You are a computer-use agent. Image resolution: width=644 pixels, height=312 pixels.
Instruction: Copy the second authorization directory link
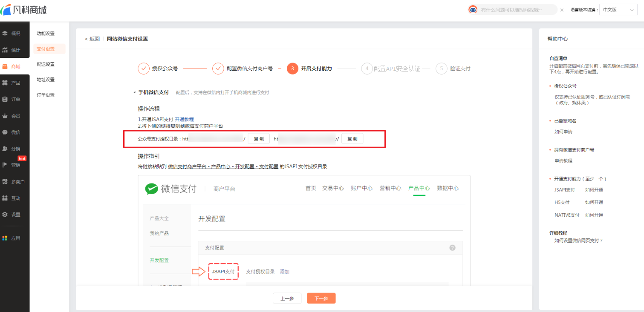click(352, 139)
